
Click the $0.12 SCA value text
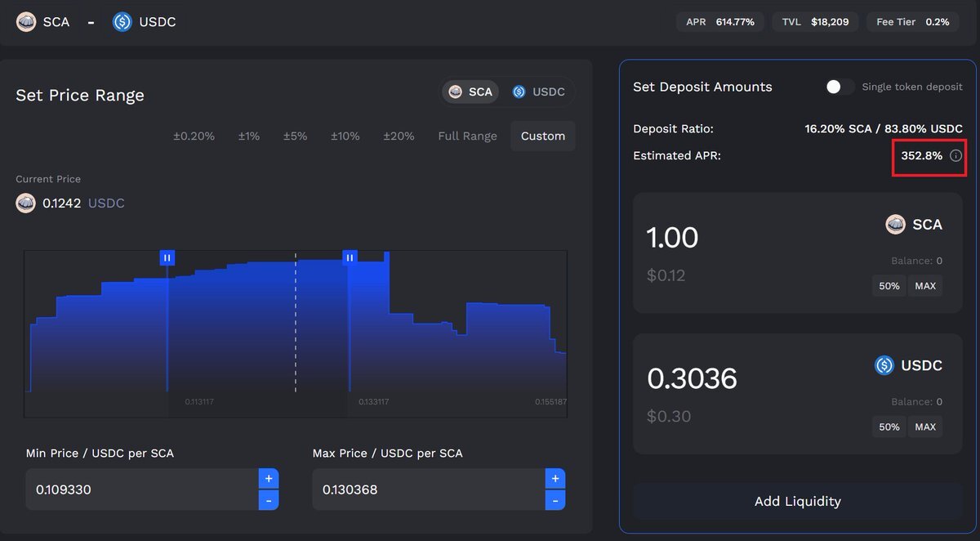666,275
